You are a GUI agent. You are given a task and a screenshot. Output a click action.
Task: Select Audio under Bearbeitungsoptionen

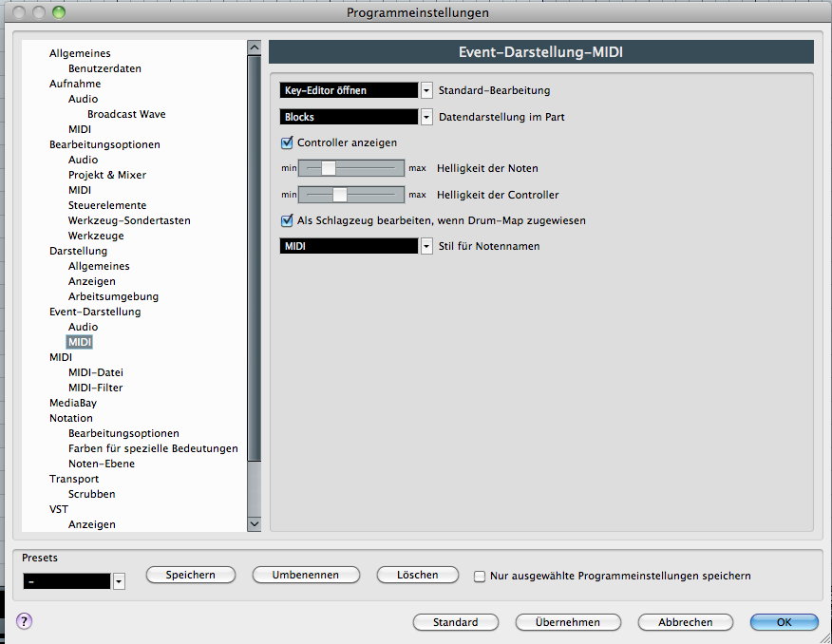click(83, 160)
